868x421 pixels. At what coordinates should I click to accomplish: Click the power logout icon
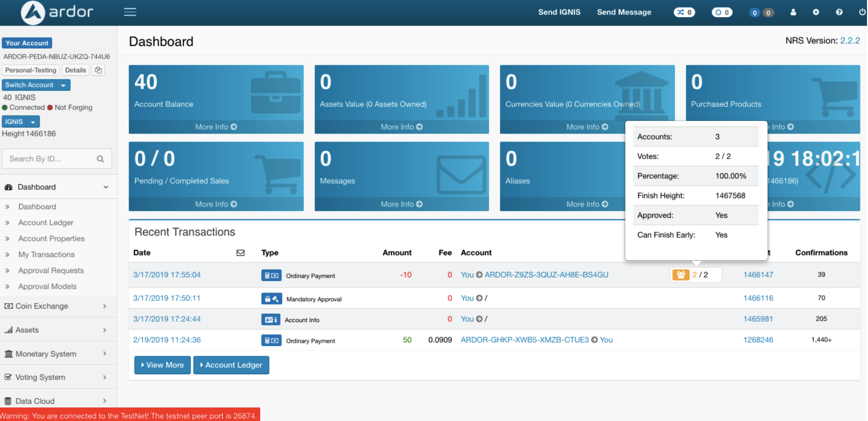862,12
